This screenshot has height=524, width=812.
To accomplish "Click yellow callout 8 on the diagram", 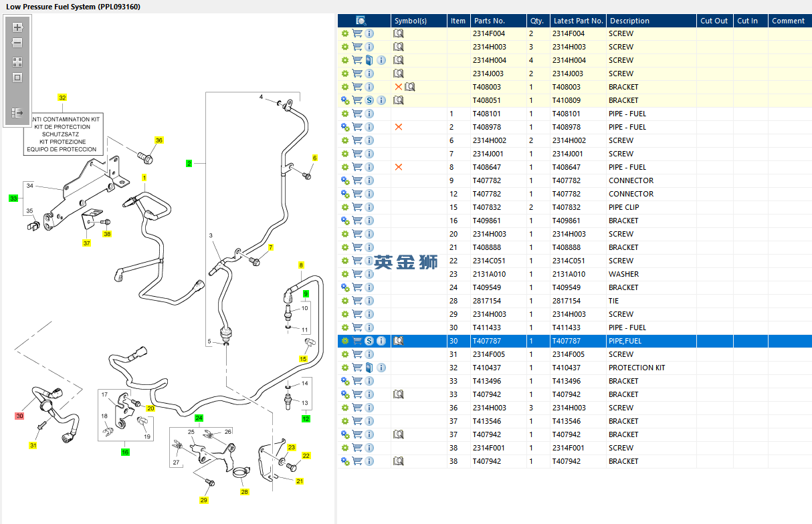I will [x=301, y=265].
